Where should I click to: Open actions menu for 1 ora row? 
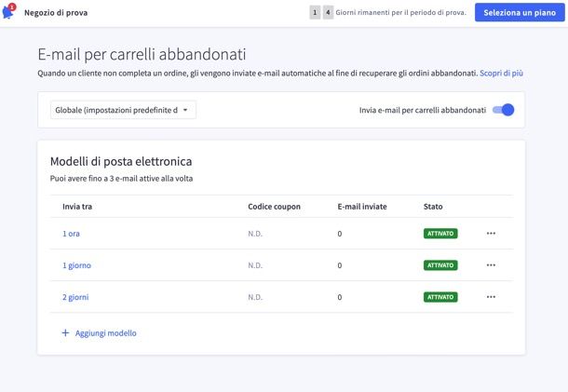click(491, 234)
